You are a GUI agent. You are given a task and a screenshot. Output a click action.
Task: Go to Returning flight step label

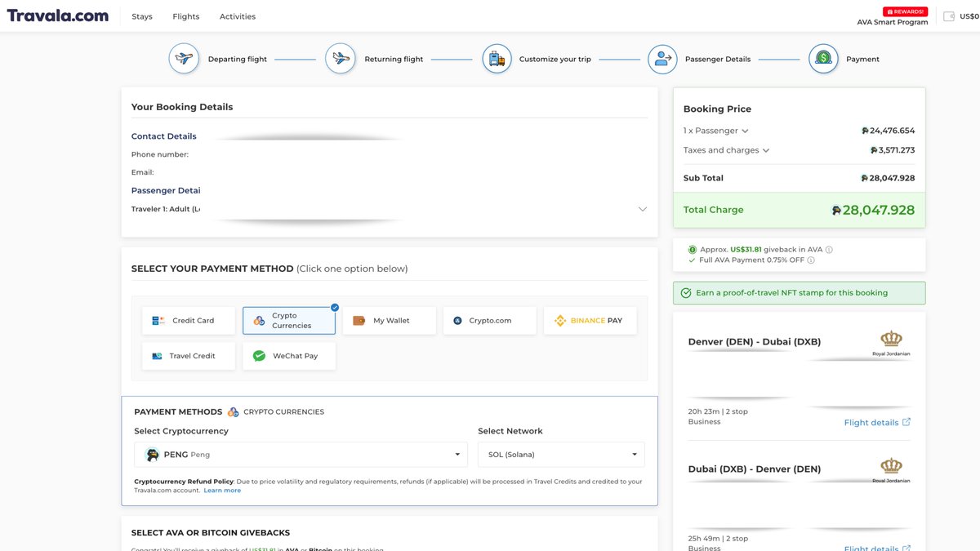394,60
